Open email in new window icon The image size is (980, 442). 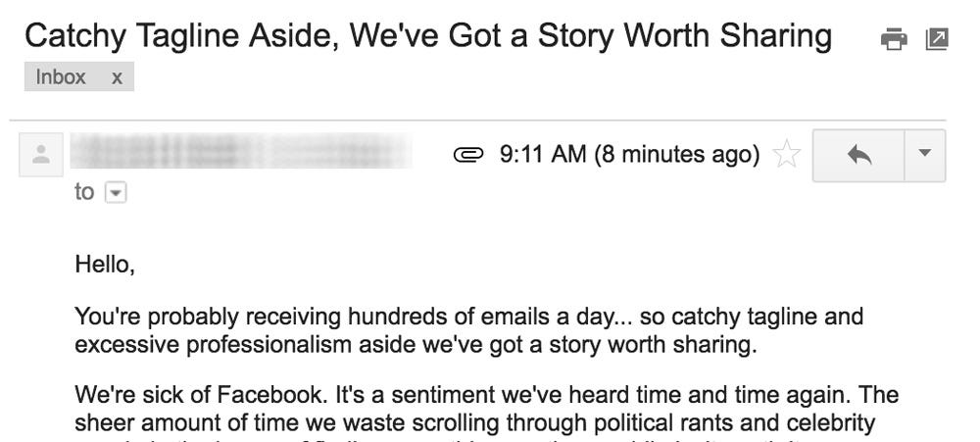(x=937, y=39)
